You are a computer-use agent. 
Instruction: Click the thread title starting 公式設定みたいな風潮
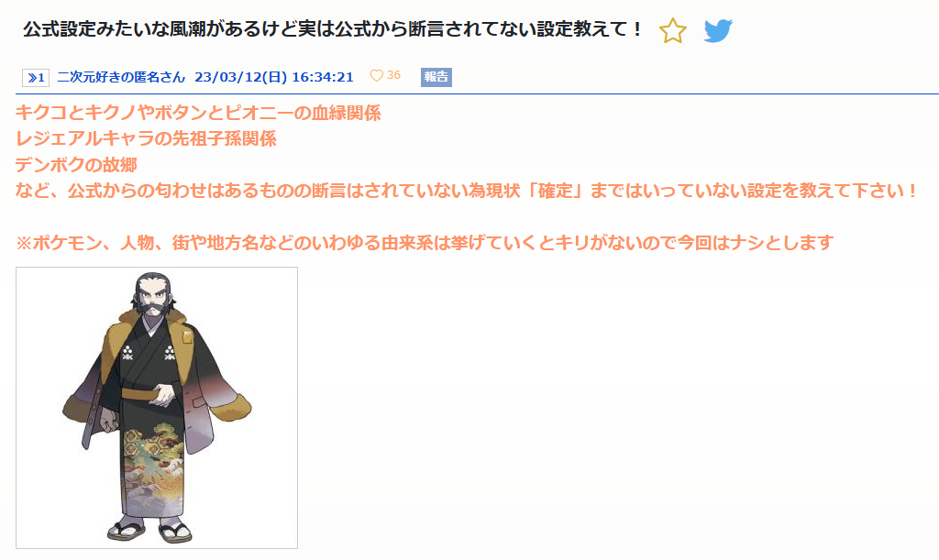point(333,28)
